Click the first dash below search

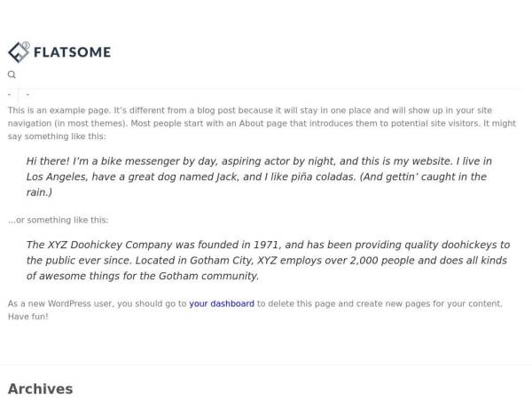click(x=10, y=94)
